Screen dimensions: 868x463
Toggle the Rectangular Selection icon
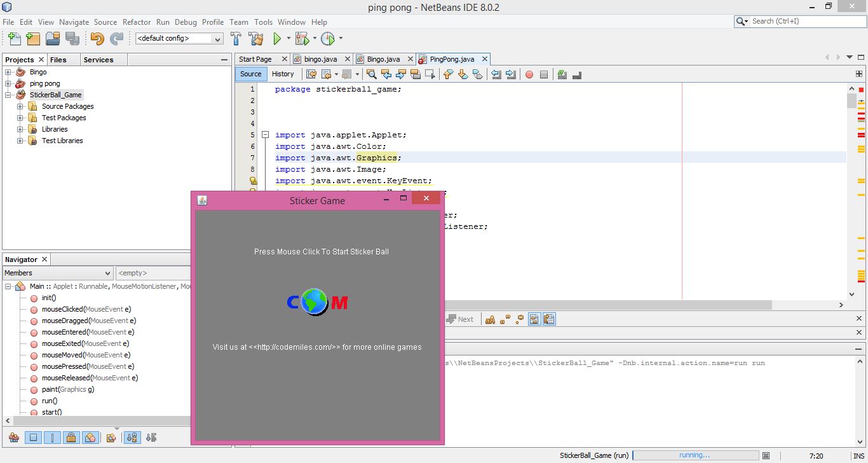(x=430, y=74)
